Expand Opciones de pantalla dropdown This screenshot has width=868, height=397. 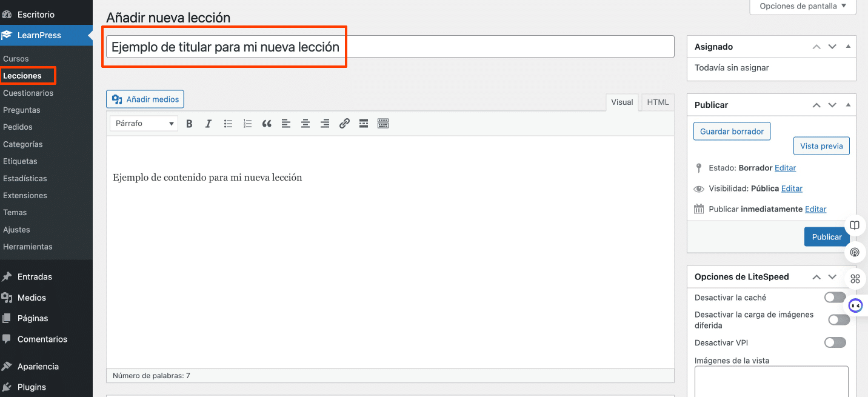click(x=803, y=7)
